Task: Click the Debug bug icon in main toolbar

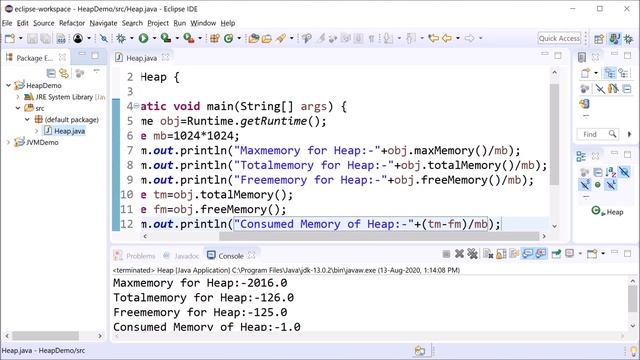Action: click(x=121, y=38)
